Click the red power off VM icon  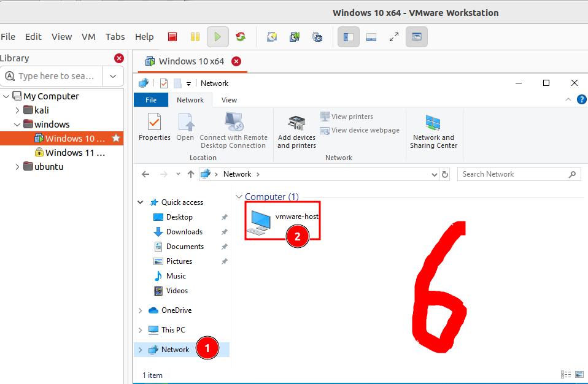(172, 37)
